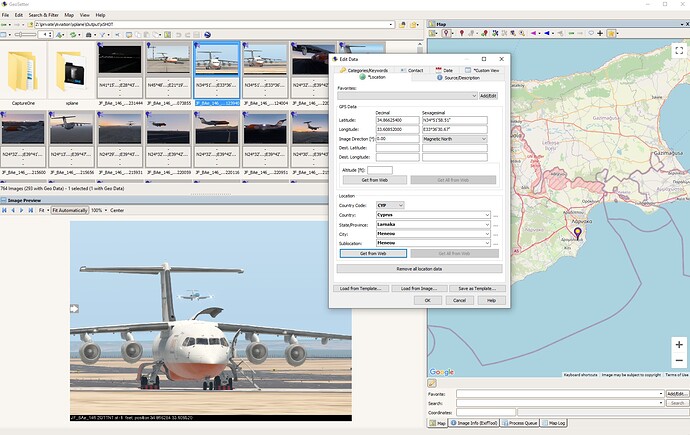Show next image in preview panel
The height and width of the screenshot is (435, 690).
click(x=21, y=210)
